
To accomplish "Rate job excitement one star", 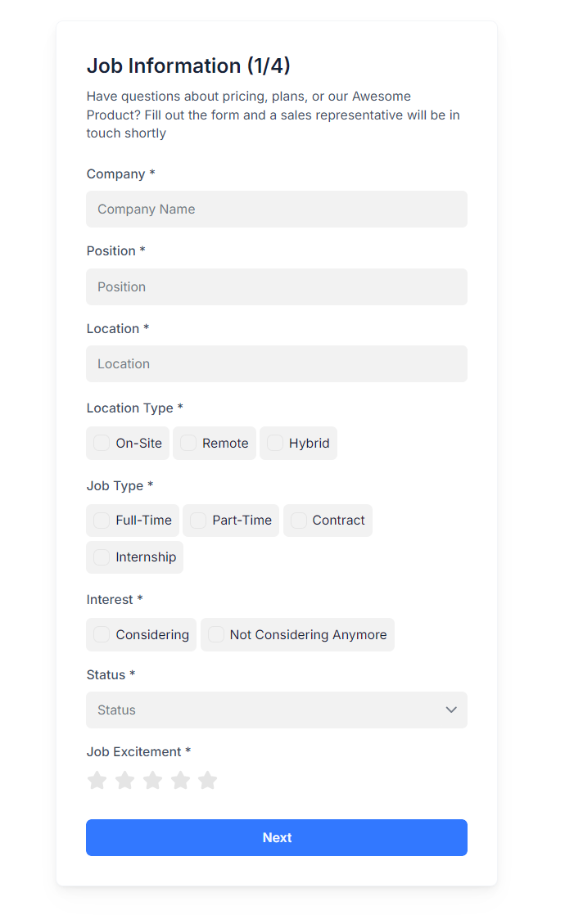I will [x=97, y=780].
